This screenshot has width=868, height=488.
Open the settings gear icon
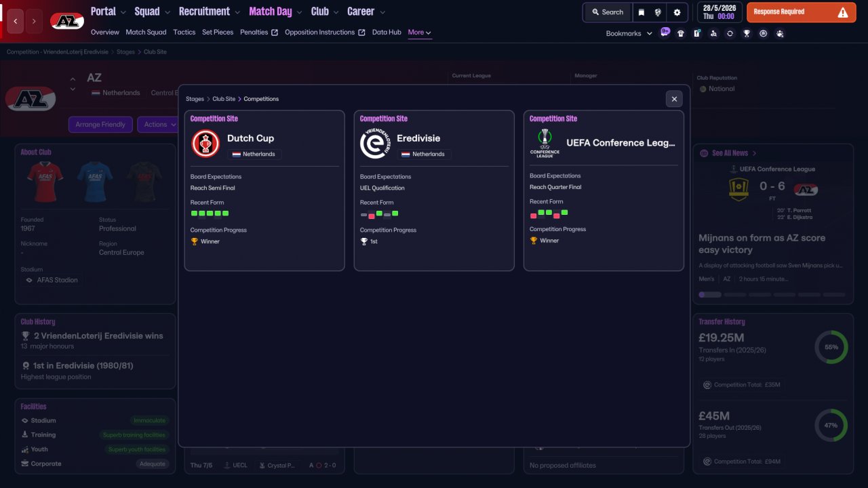tap(677, 12)
